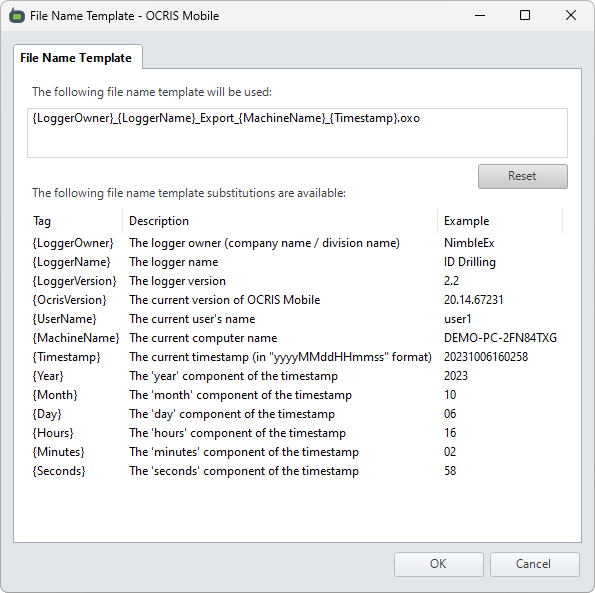Maximize the File Name Template window
The height and width of the screenshot is (593, 595).
(x=525, y=16)
